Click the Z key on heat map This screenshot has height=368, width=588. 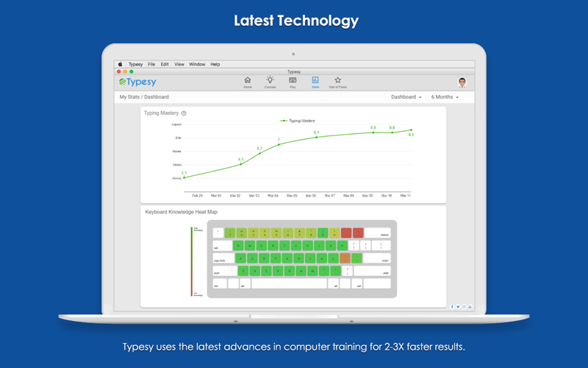click(x=243, y=271)
